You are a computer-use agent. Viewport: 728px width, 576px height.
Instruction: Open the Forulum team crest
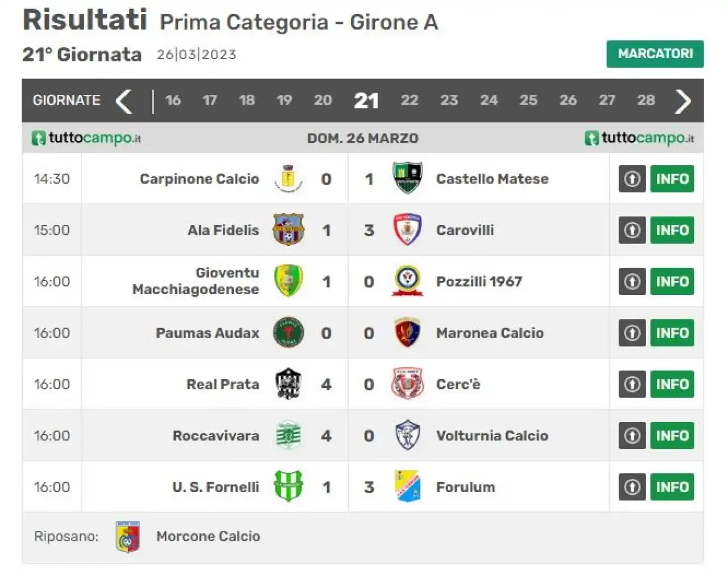pos(407,487)
